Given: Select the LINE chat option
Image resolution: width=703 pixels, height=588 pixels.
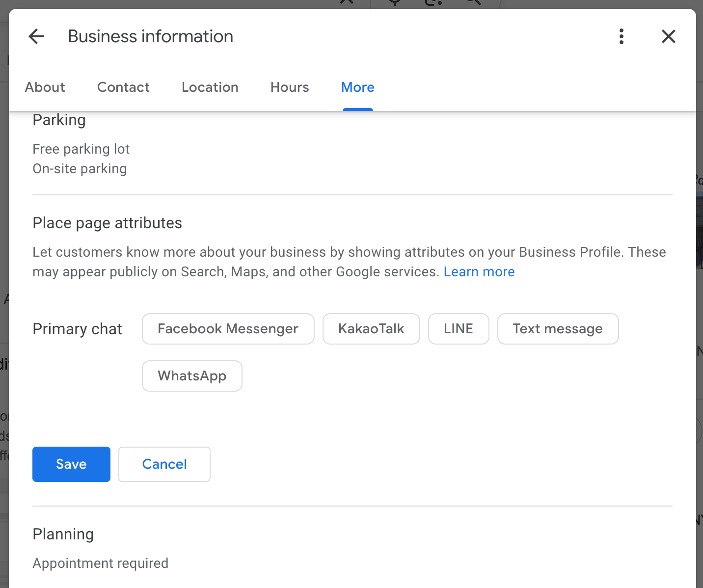Looking at the screenshot, I should (x=459, y=329).
